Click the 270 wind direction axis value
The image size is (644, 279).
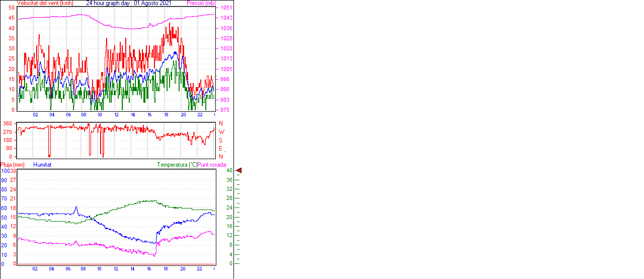click(8, 132)
